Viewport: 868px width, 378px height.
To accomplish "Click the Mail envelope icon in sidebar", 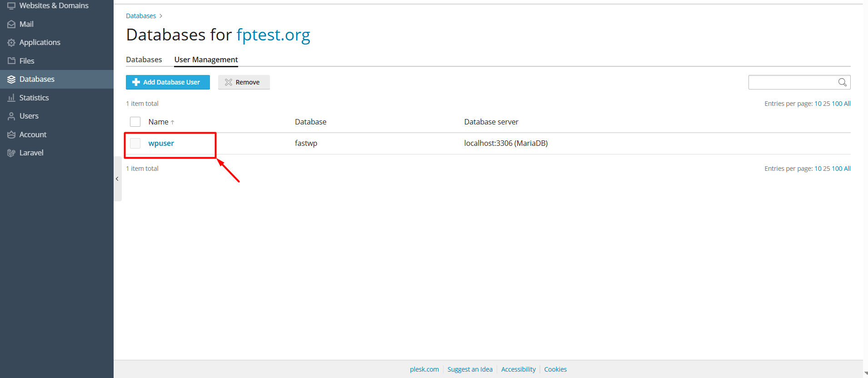I will coord(11,24).
